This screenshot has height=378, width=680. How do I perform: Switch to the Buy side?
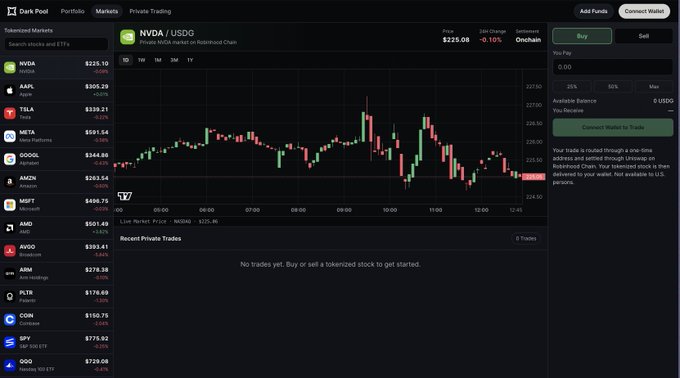coord(582,36)
